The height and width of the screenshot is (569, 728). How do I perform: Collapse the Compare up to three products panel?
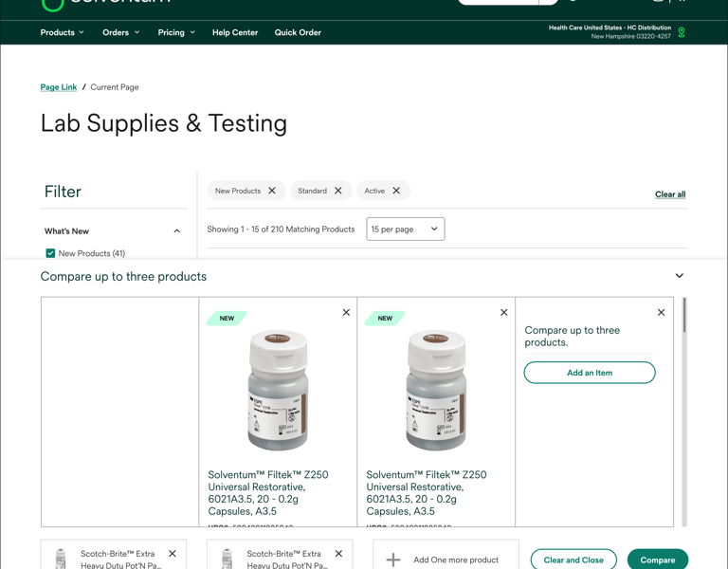(x=680, y=275)
